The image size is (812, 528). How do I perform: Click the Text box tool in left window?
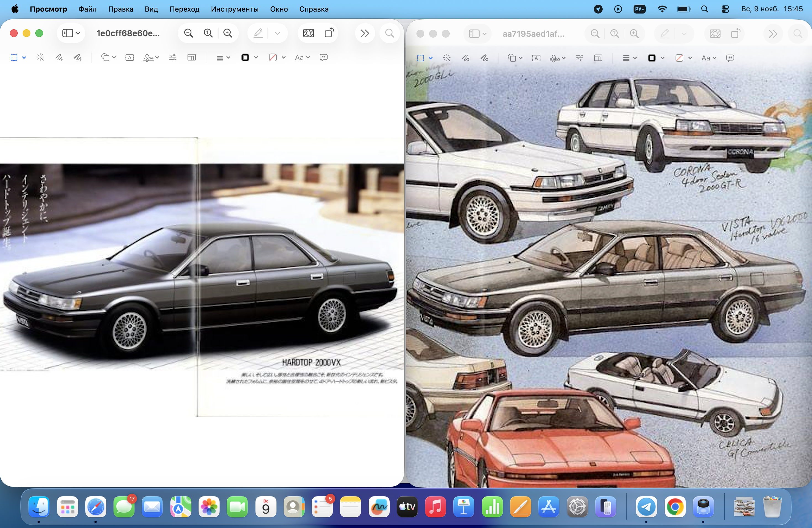130,57
